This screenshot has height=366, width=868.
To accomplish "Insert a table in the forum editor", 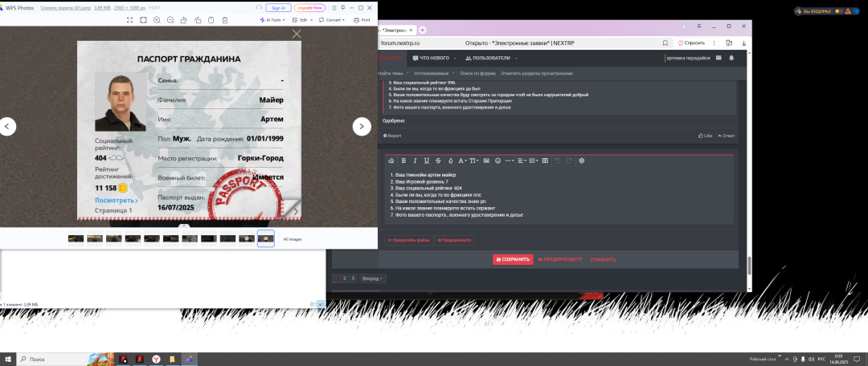I will coord(545,161).
